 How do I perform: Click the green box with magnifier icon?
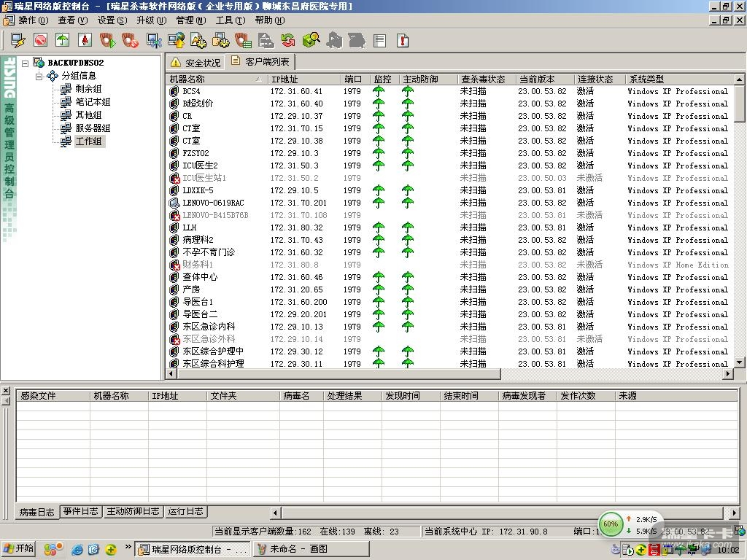tap(311, 41)
